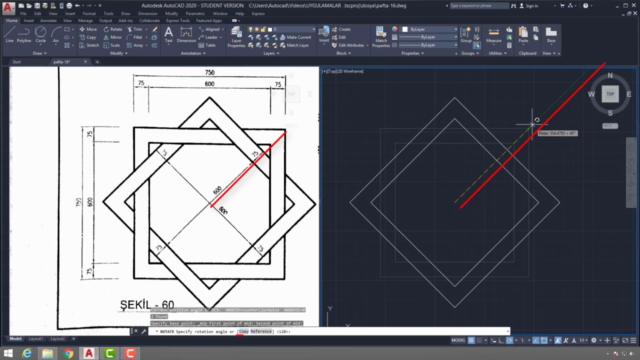Screen dimensions: 640x360
Task: Select the Line tool
Action: 9,35
